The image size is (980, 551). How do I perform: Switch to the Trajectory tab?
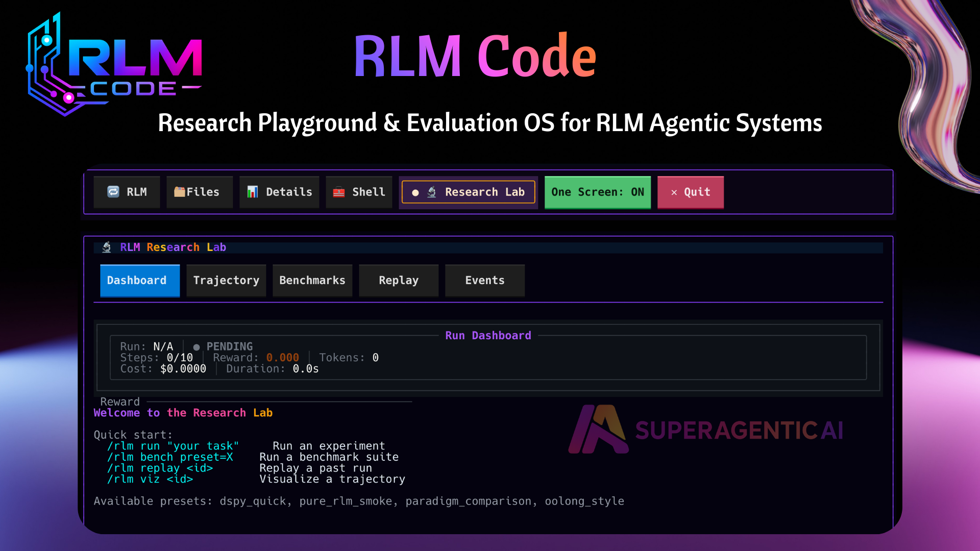pos(226,280)
